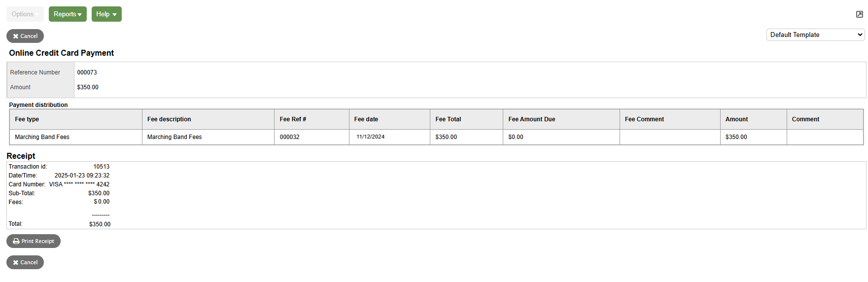
Task: Select fee reference 000032 cell
Action: pyautogui.click(x=290, y=137)
